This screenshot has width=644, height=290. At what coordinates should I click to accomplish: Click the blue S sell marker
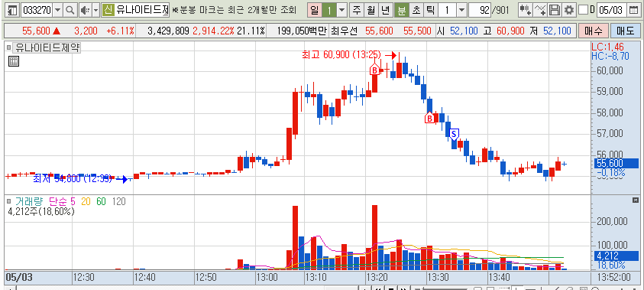coord(454,134)
